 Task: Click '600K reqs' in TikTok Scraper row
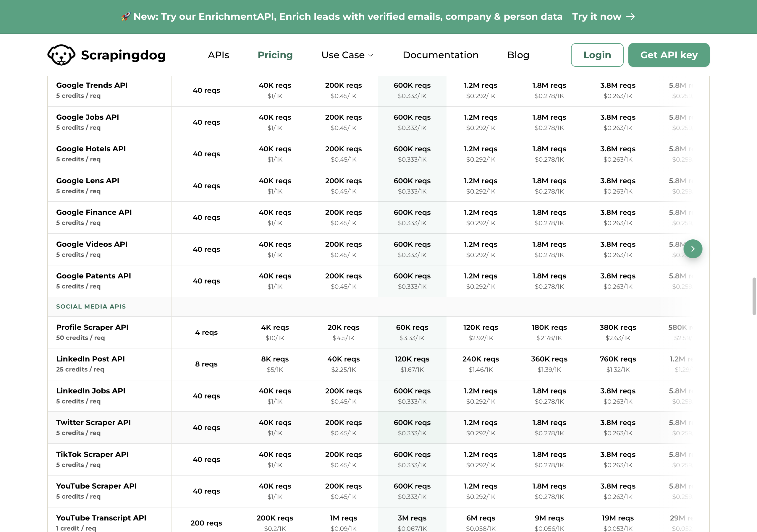point(412,455)
